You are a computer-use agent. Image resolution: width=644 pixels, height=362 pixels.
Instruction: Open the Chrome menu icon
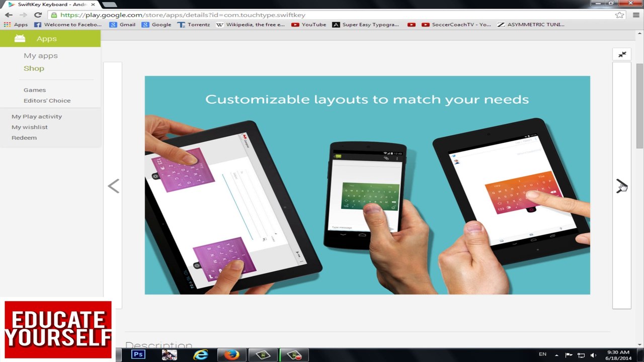(635, 15)
